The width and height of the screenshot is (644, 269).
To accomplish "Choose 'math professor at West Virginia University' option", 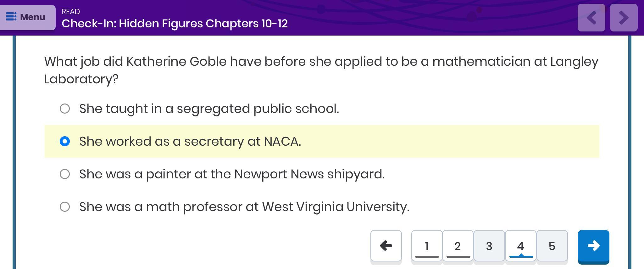I will pos(65,207).
